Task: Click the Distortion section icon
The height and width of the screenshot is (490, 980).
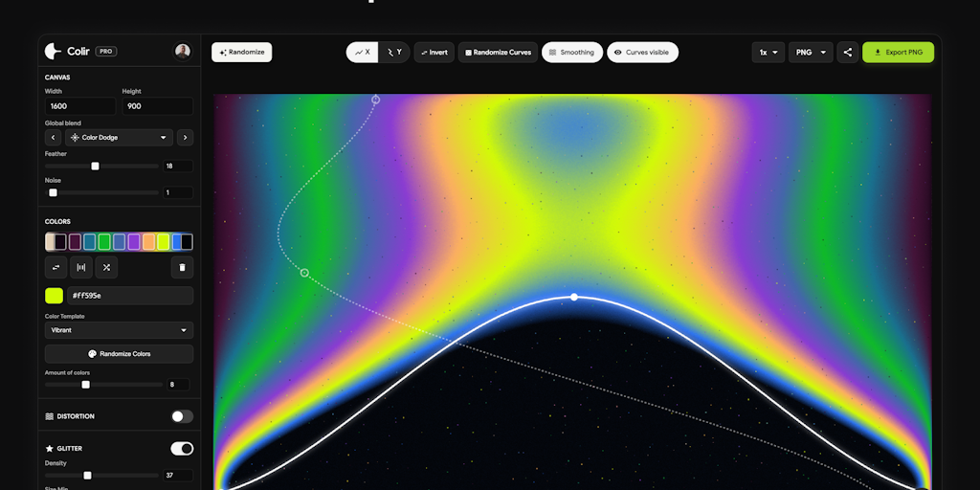Action: 50,416
